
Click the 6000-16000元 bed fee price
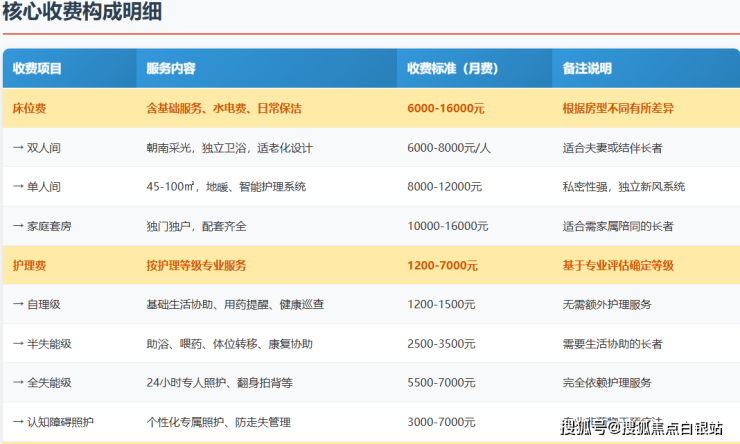tap(446, 108)
